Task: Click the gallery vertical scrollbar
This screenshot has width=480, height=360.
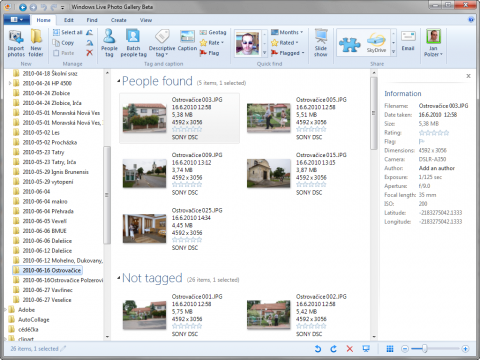Action: tap(374, 113)
